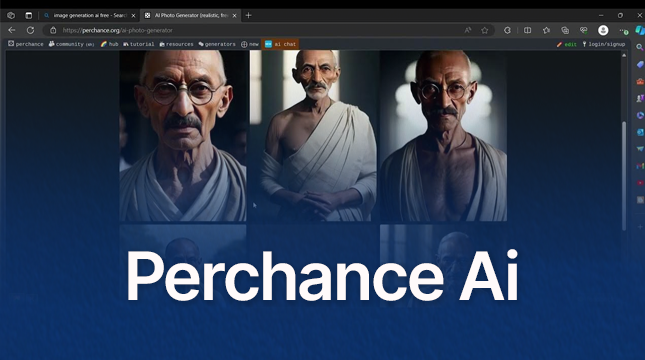Open the "generators" link
The image size is (645, 360).
point(217,44)
